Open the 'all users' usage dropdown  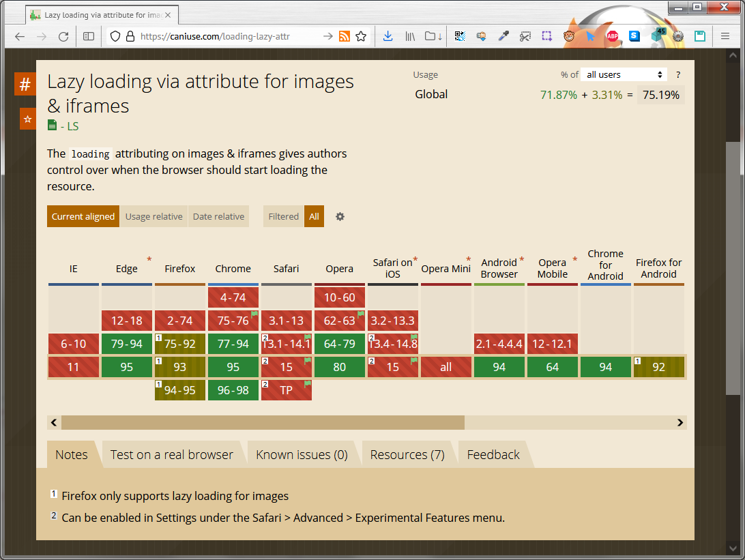624,74
